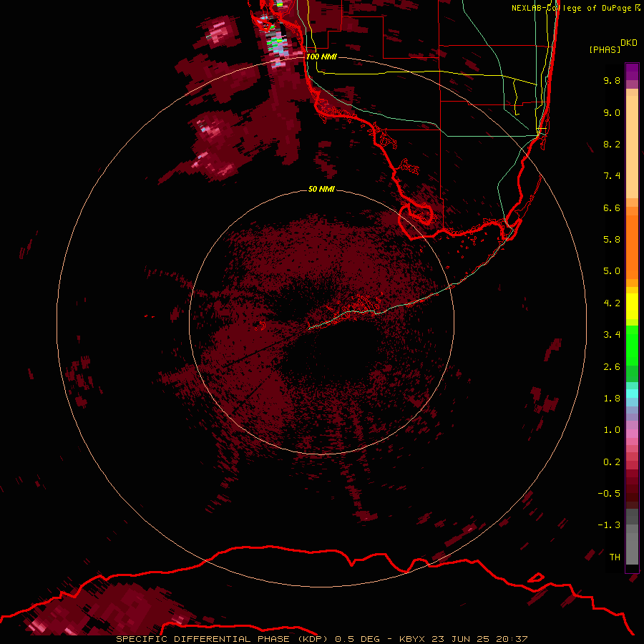Pick the pink segment of the color bar
Image resolution: width=644 pixels, height=644 pixels.
[x=632, y=434]
